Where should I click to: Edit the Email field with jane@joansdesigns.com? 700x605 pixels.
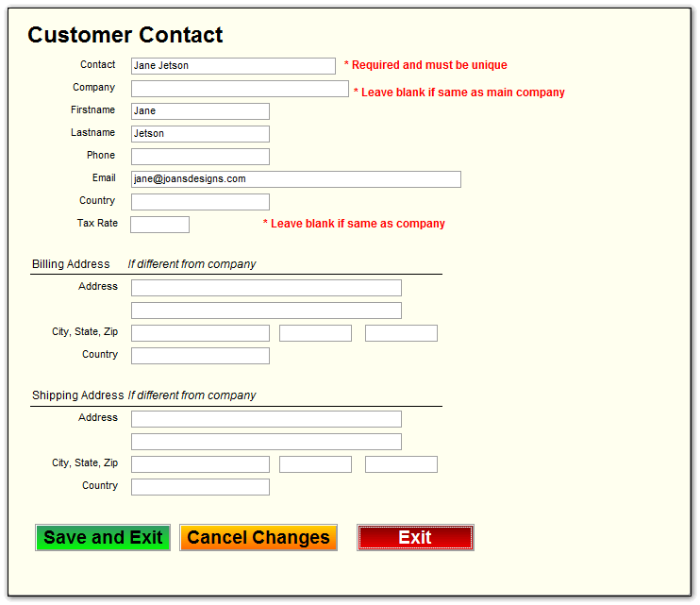[x=295, y=179]
